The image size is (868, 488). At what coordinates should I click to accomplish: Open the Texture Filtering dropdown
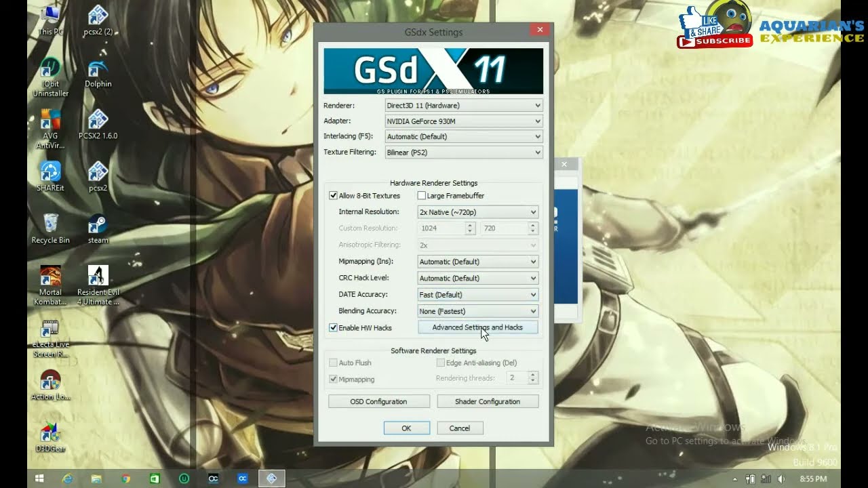click(463, 152)
